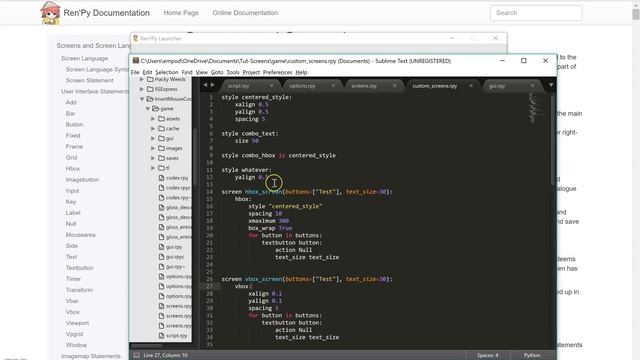Click the IISExpress folder icon in the sidebar
Viewport: 640px width, 360px height.
pos(150,89)
